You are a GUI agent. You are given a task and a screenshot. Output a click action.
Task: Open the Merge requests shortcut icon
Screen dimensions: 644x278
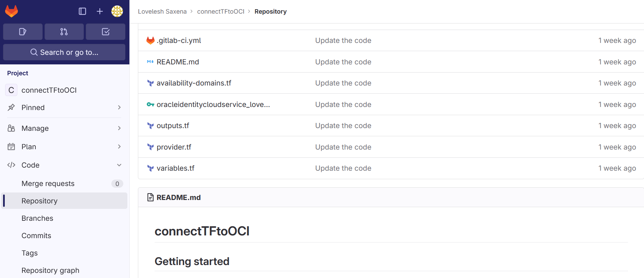click(x=64, y=32)
